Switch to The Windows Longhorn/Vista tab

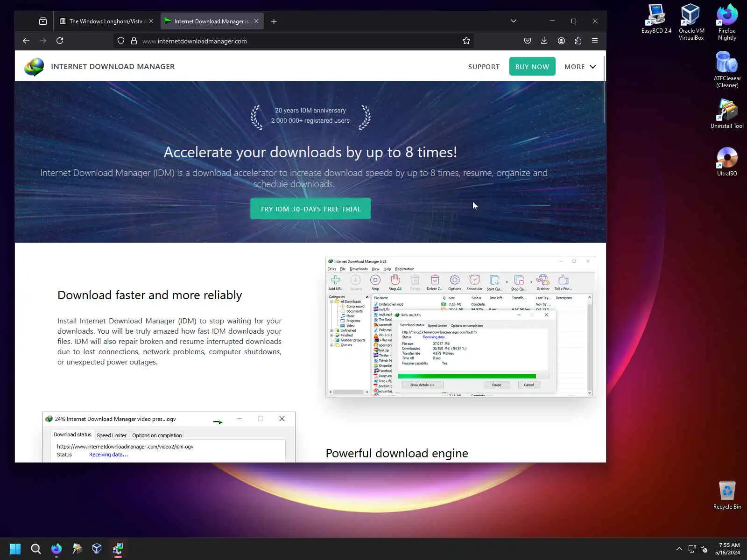pyautogui.click(x=107, y=21)
